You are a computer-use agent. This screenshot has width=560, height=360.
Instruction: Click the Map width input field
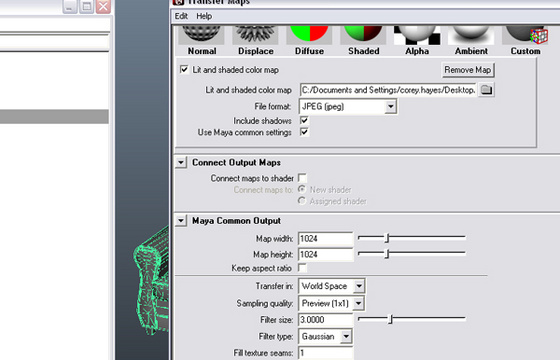tap(325, 239)
